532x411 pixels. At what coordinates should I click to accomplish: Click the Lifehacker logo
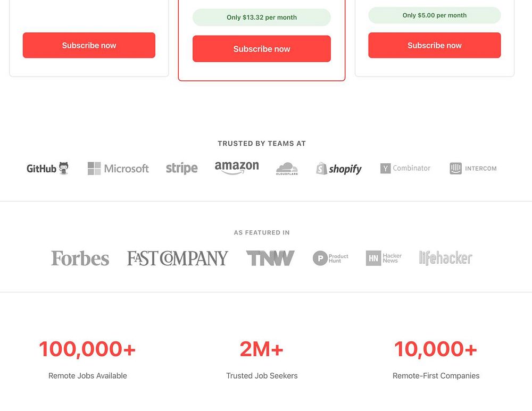(445, 258)
